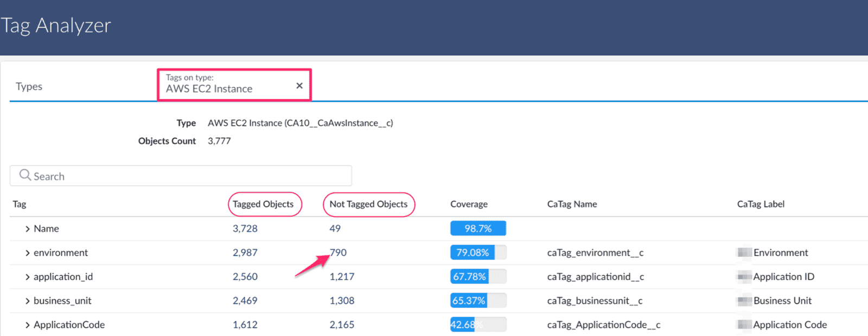Open the 2,469 tagged objects link
Viewport: 868px width, 336px height.
(x=245, y=301)
